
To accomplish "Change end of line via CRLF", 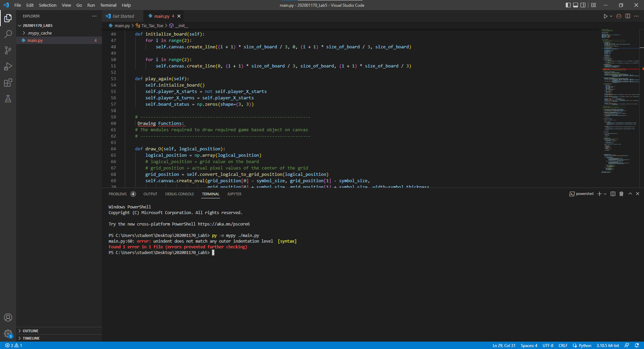I will pos(563,345).
